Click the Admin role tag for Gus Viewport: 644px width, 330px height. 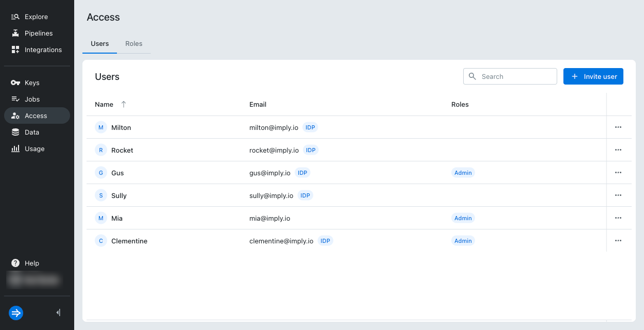coord(463,173)
